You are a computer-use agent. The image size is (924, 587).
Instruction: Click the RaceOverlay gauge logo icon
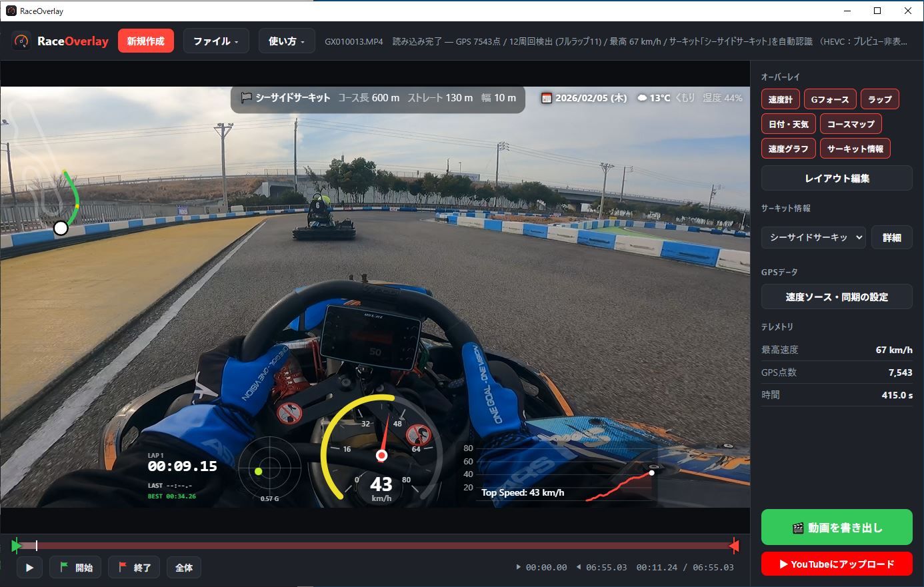tap(21, 41)
